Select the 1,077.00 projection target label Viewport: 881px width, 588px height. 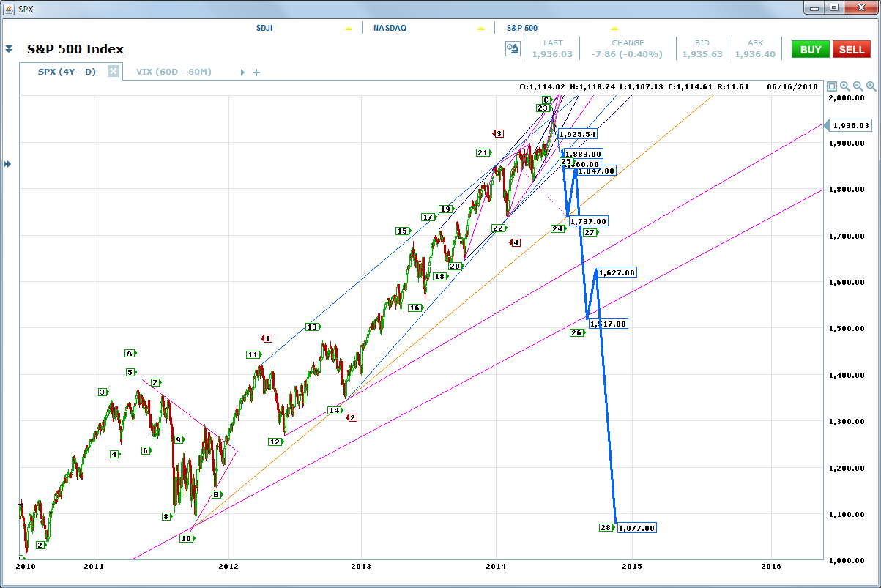pos(636,527)
